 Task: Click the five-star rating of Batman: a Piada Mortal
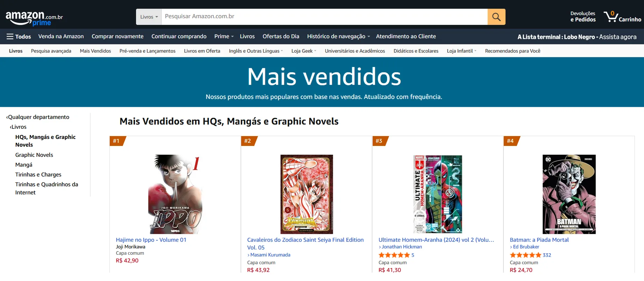(x=525, y=255)
